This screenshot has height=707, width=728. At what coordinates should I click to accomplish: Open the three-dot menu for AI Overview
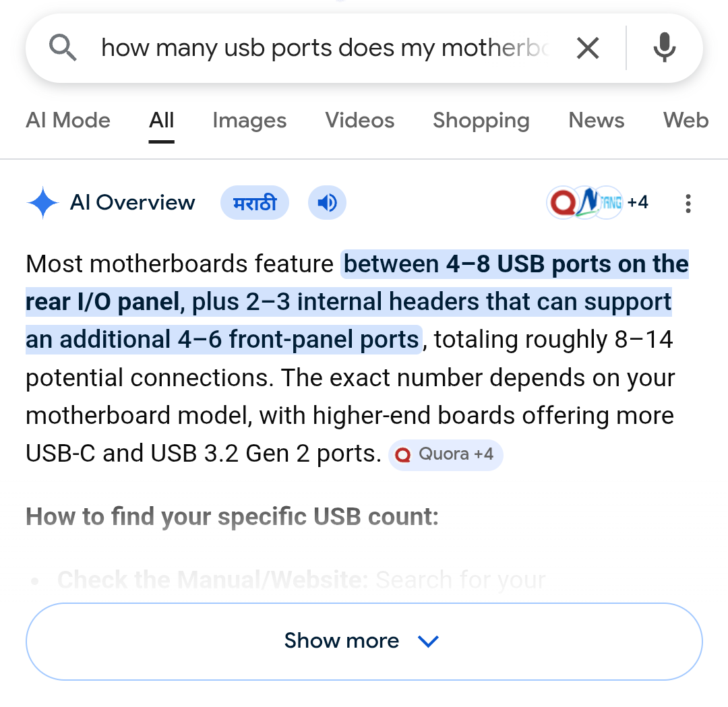pos(688,204)
